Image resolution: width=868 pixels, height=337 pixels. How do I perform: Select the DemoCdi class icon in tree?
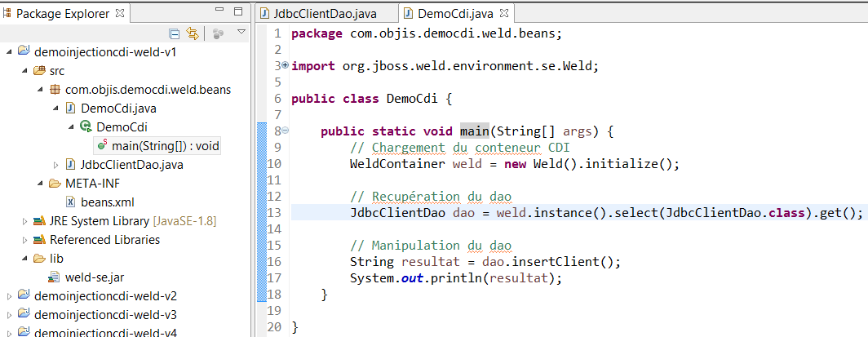click(86, 126)
